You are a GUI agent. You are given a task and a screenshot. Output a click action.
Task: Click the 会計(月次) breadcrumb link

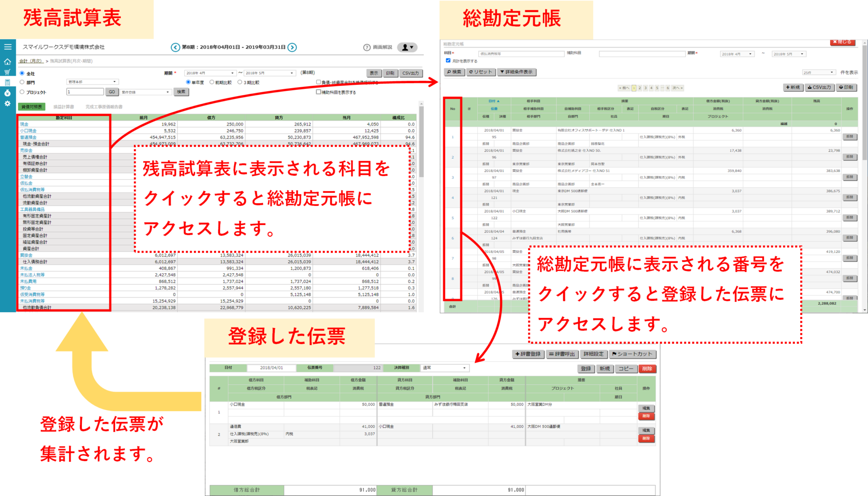(31, 61)
